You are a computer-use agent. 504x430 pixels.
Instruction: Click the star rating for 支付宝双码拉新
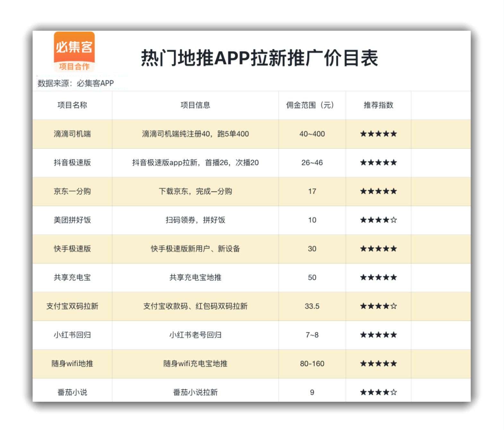click(378, 306)
